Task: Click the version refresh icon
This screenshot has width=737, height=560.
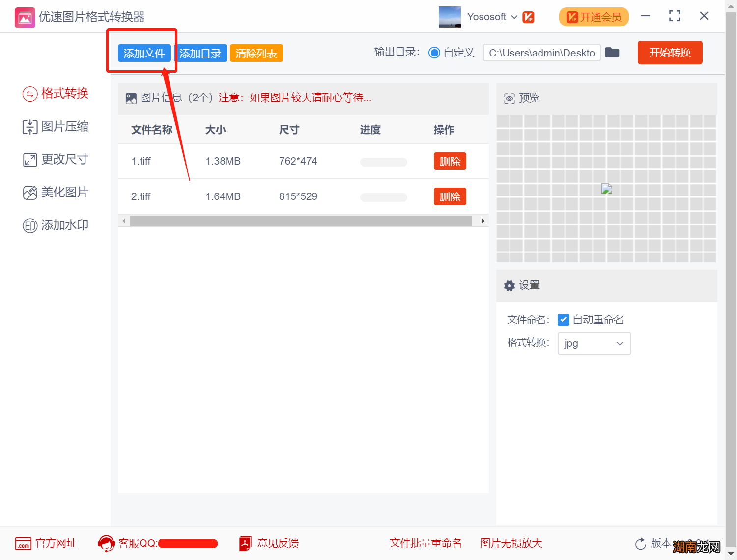Action: [x=640, y=543]
